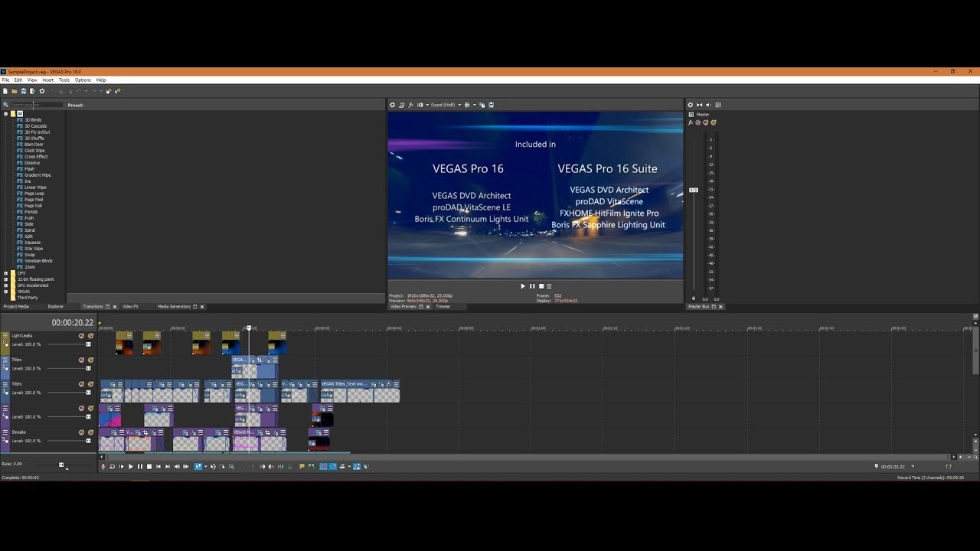Viewport: 980px width, 551px height.
Task: Click the Undo arrow in main toolbar
Action: (x=79, y=91)
